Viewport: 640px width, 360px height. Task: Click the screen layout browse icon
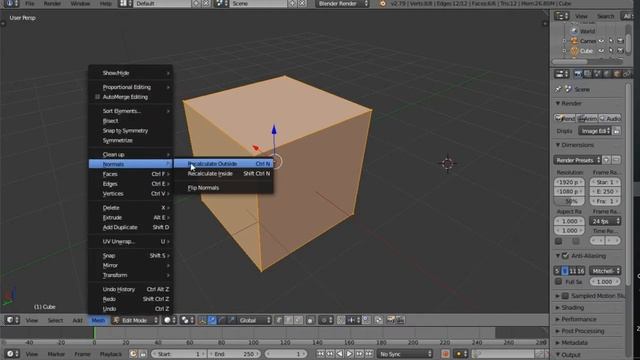point(125,3)
